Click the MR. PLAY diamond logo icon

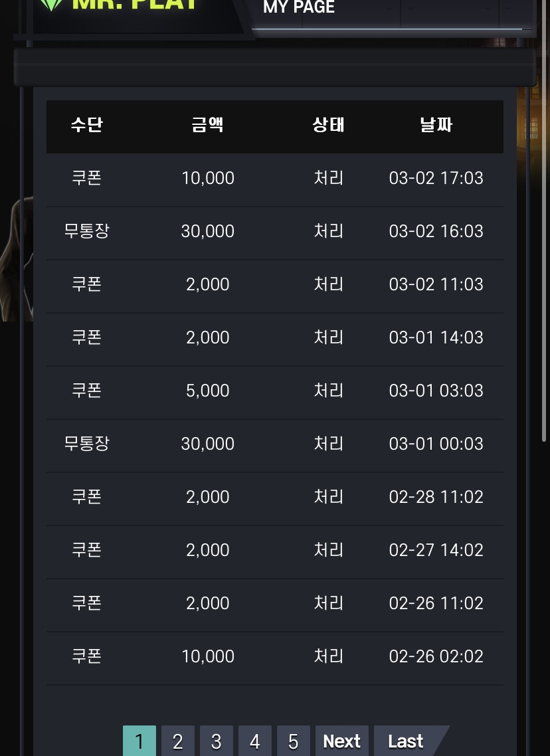pyautogui.click(x=52, y=5)
